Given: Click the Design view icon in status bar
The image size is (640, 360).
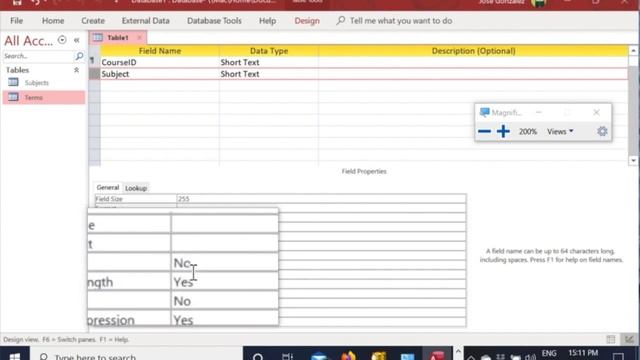Looking at the screenshot, I should pyautogui.click(x=629, y=339).
